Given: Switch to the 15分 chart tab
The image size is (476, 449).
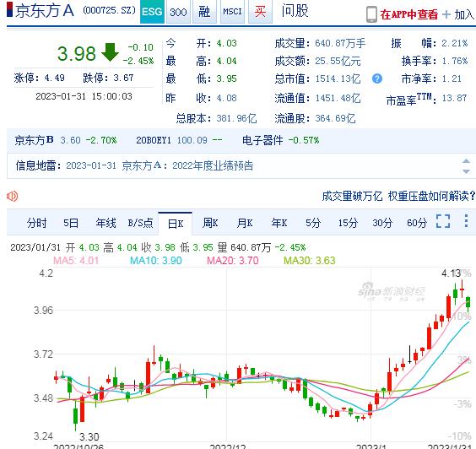Looking at the screenshot, I should [x=348, y=223].
